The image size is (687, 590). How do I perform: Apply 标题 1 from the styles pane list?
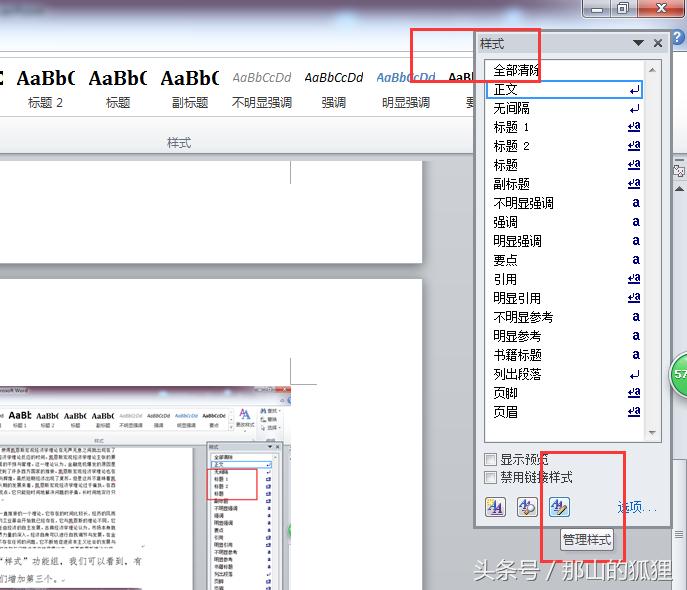coord(564,127)
